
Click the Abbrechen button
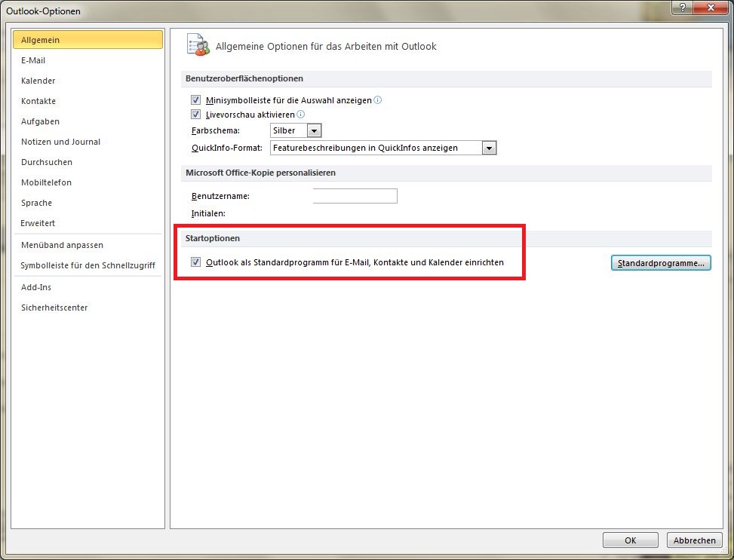pyautogui.click(x=694, y=540)
